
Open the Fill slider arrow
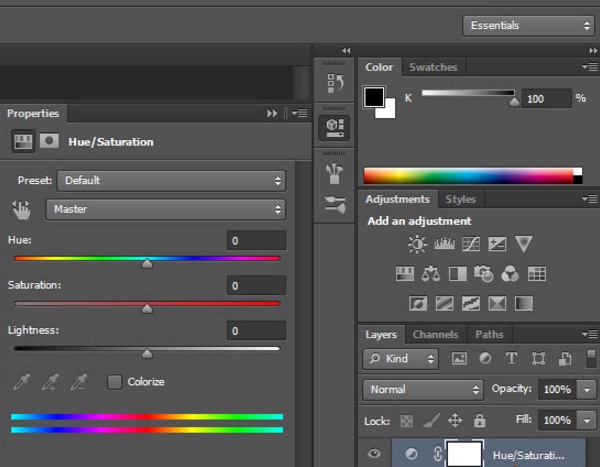pyautogui.click(x=587, y=421)
